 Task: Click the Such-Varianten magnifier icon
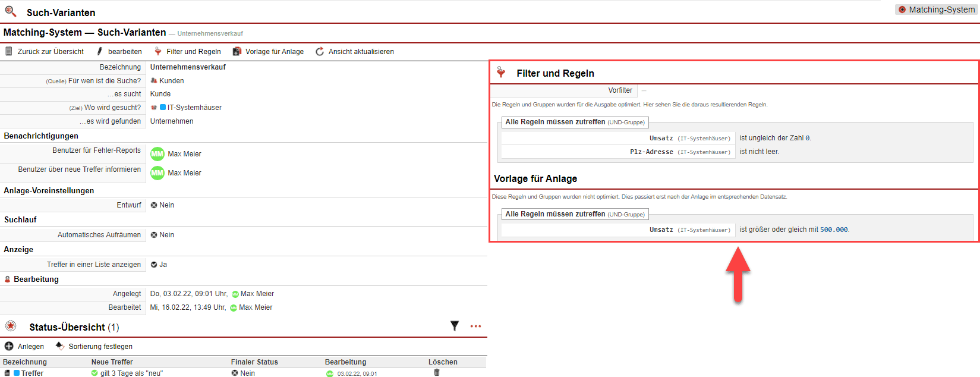11,11
